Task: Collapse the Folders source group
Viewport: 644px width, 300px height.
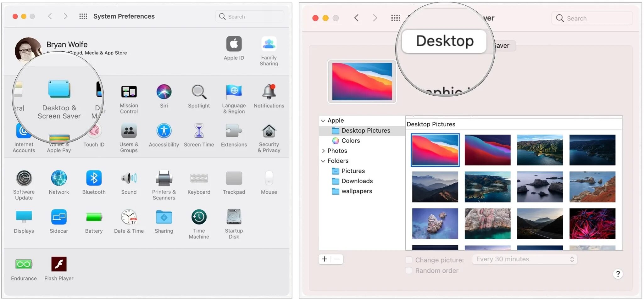Action: point(323,161)
